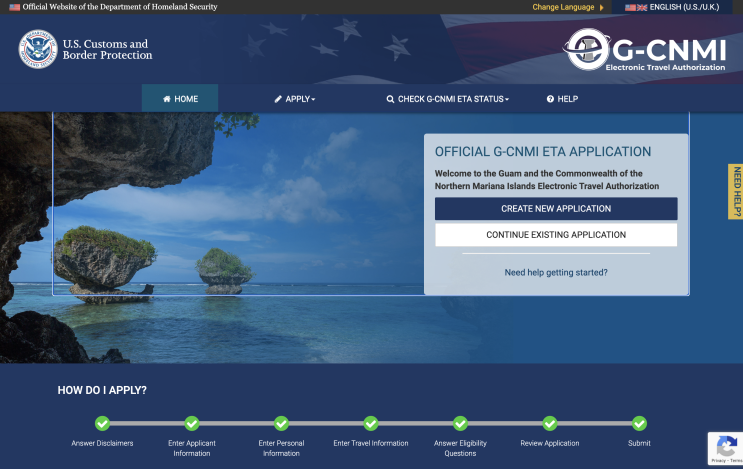Expand the APPLY menu
The width and height of the screenshot is (743, 469).
pos(294,99)
